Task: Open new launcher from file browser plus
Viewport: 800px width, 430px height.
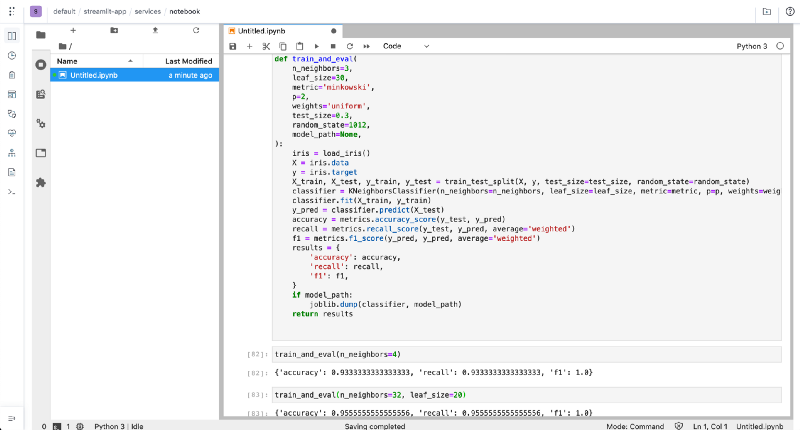Action: (73, 31)
